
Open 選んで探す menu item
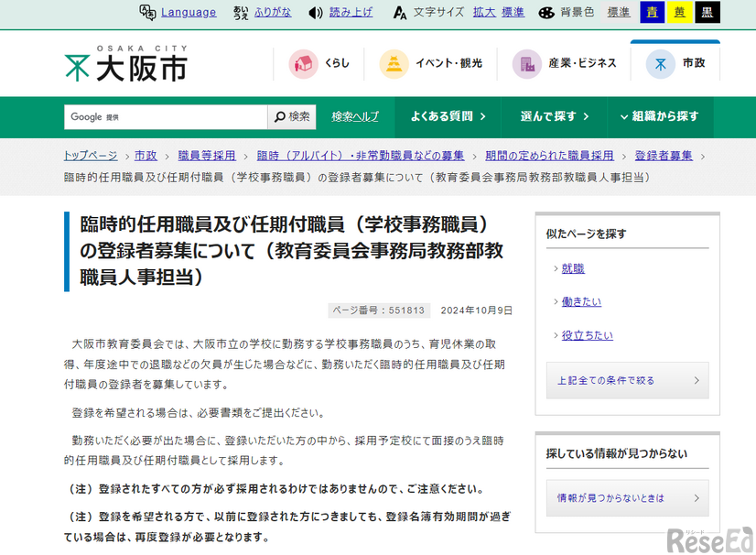tap(555, 117)
